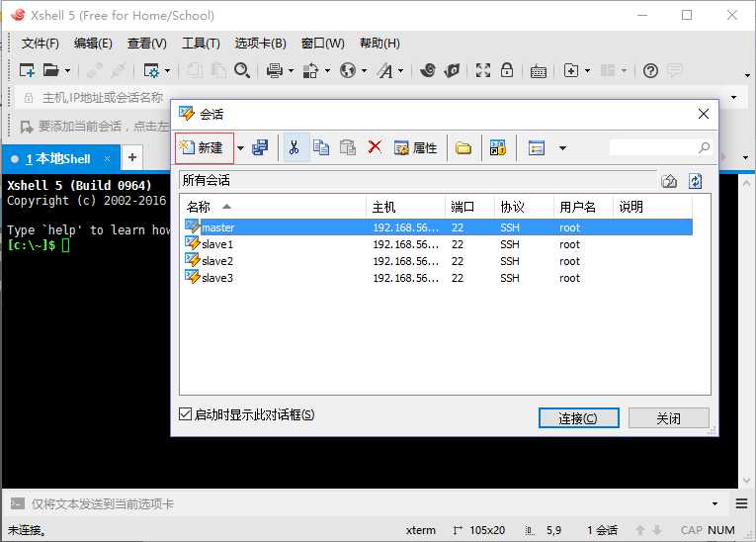Sort sessions by 名称 column header
Image resolution: width=756 pixels, height=542 pixels.
click(x=274, y=207)
